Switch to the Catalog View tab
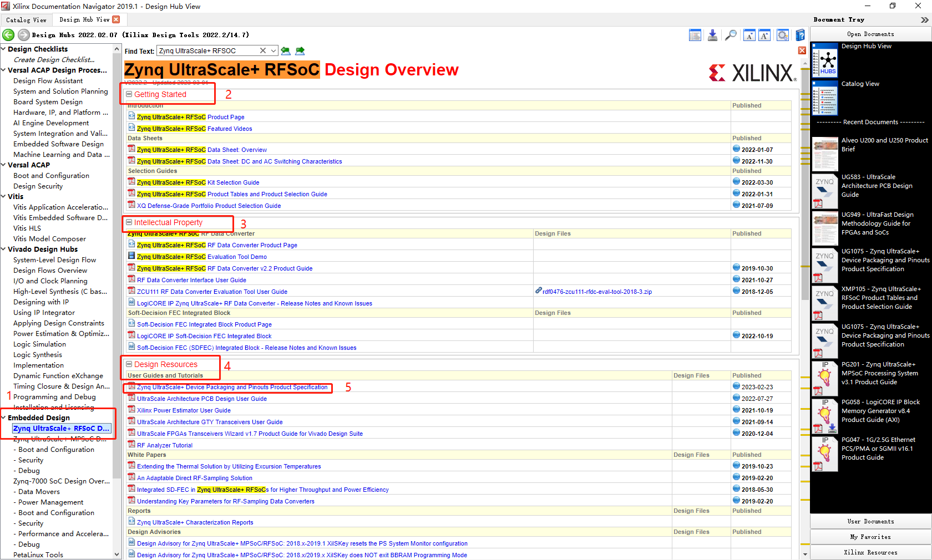This screenshot has height=560, width=932. (x=27, y=20)
